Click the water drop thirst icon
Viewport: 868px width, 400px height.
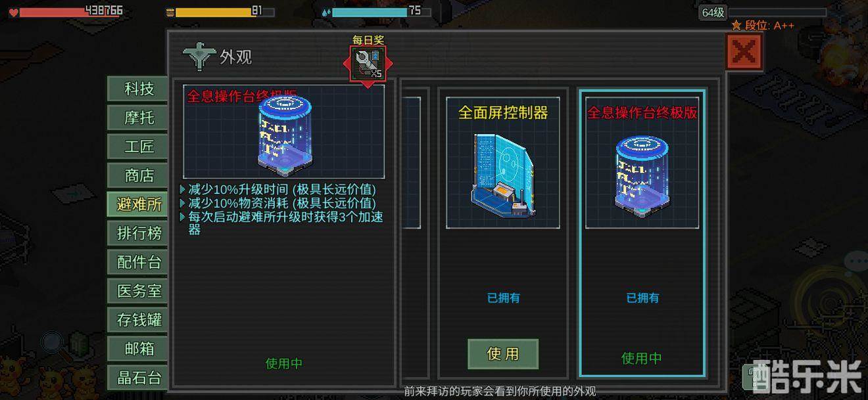(x=326, y=12)
